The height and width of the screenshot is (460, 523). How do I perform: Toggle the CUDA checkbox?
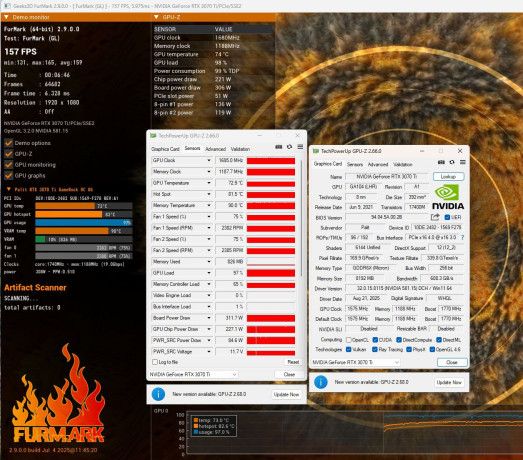click(375, 340)
